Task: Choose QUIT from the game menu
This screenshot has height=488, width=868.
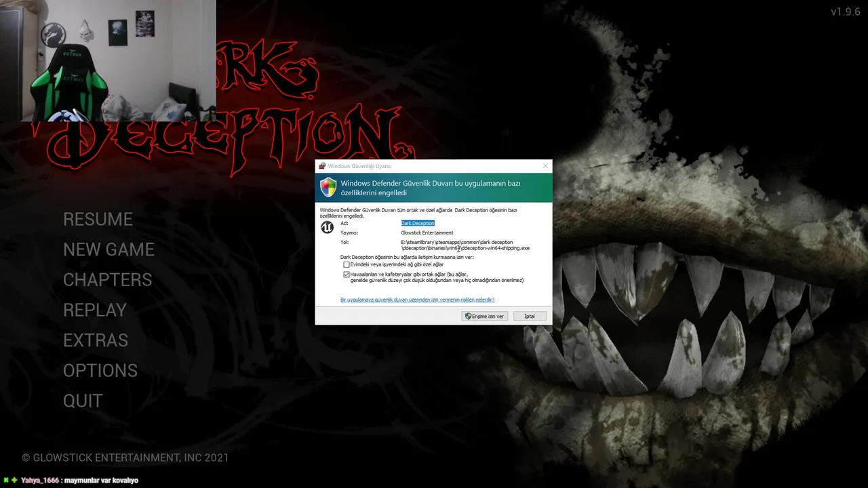Action: 83,401
